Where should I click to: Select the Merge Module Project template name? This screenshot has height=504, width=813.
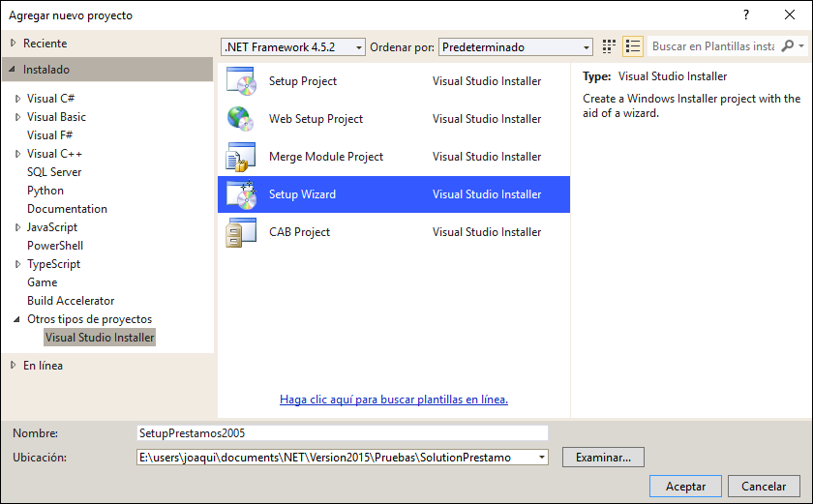326,157
